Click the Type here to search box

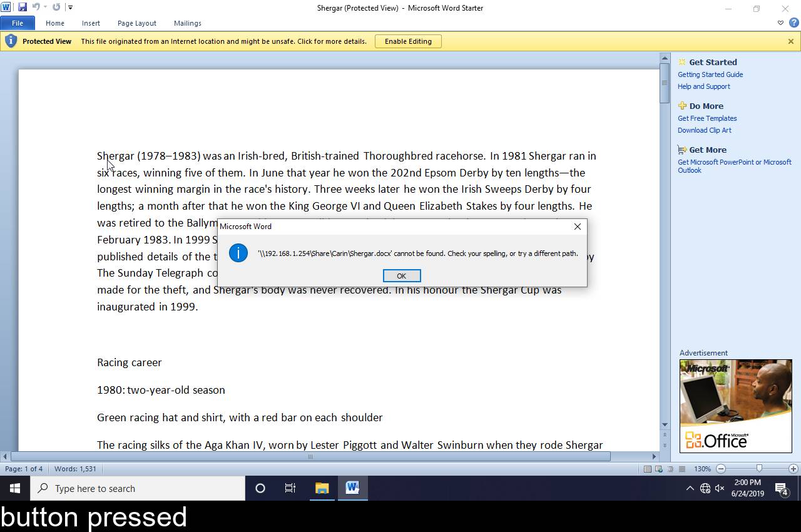tap(138, 488)
